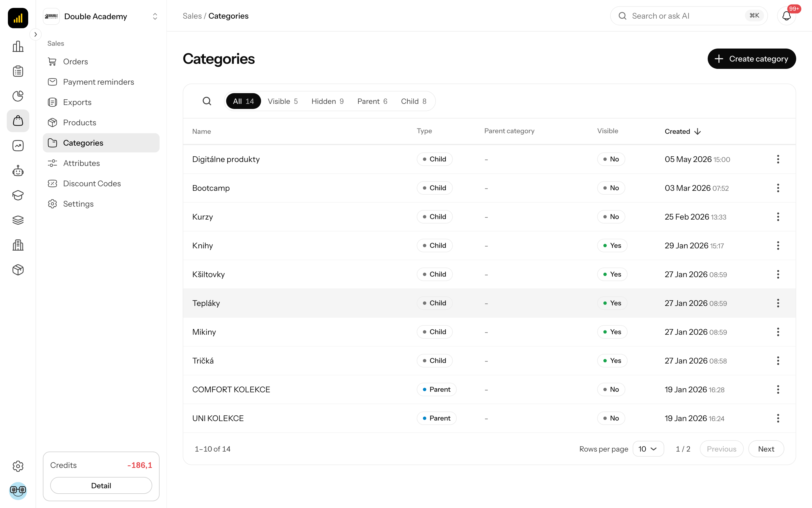The image size is (812, 508).
Task: Open the graduation cap icon in left rail
Action: [x=18, y=195]
